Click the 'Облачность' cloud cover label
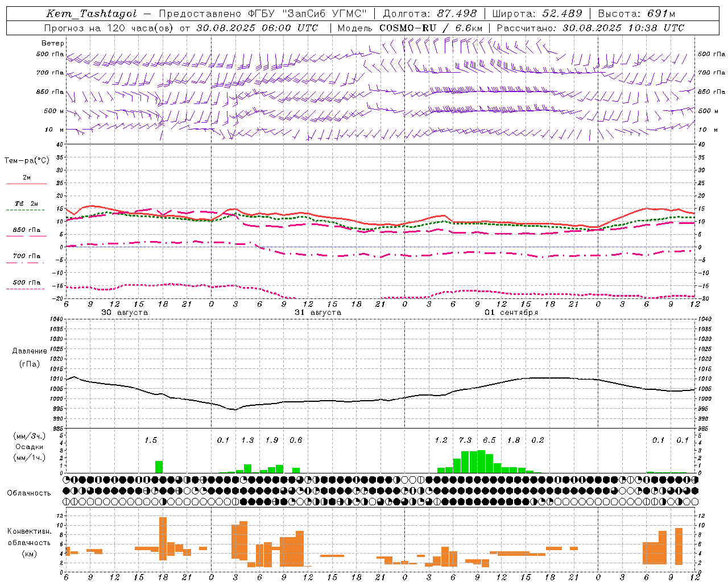Image resolution: width=728 pixels, height=582 pixels. point(29,493)
